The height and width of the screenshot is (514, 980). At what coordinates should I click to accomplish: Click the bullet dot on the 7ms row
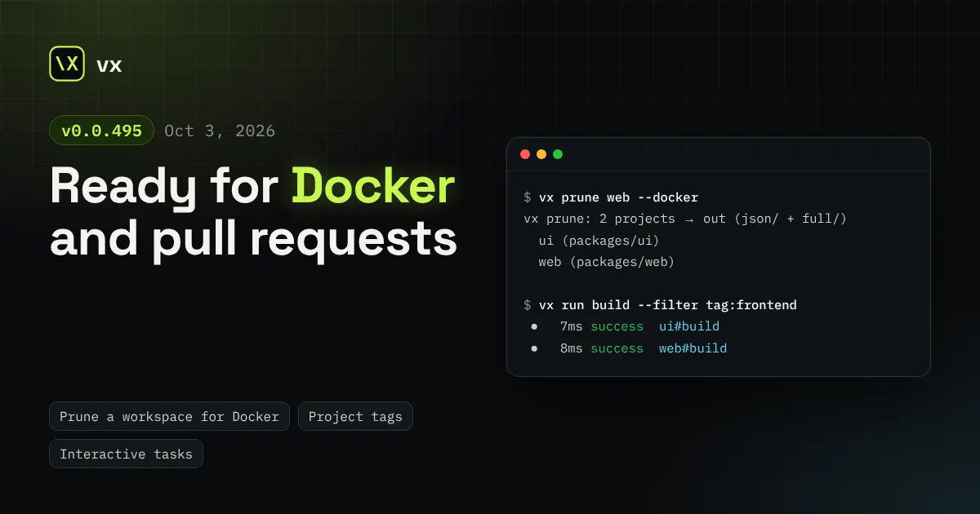click(x=534, y=326)
